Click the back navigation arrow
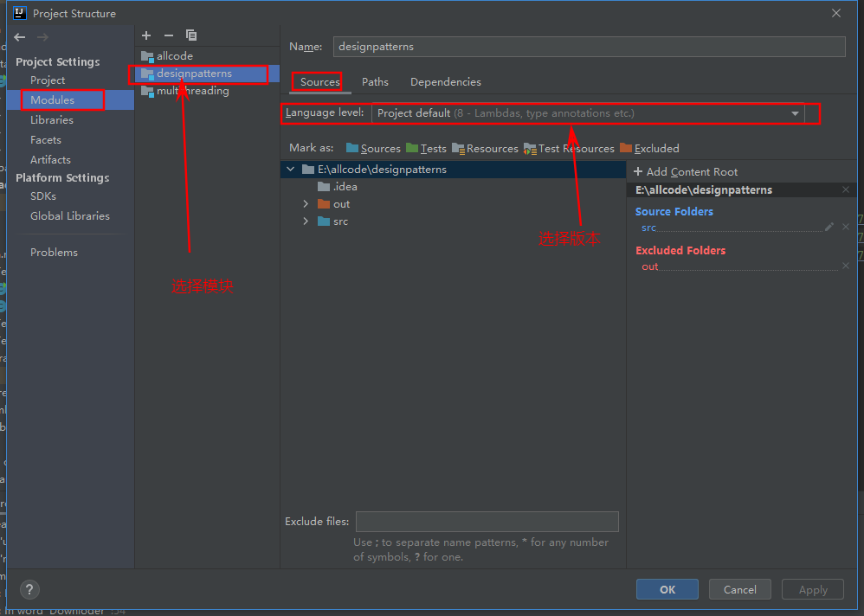Screen dimensions: 864x616 (20, 37)
